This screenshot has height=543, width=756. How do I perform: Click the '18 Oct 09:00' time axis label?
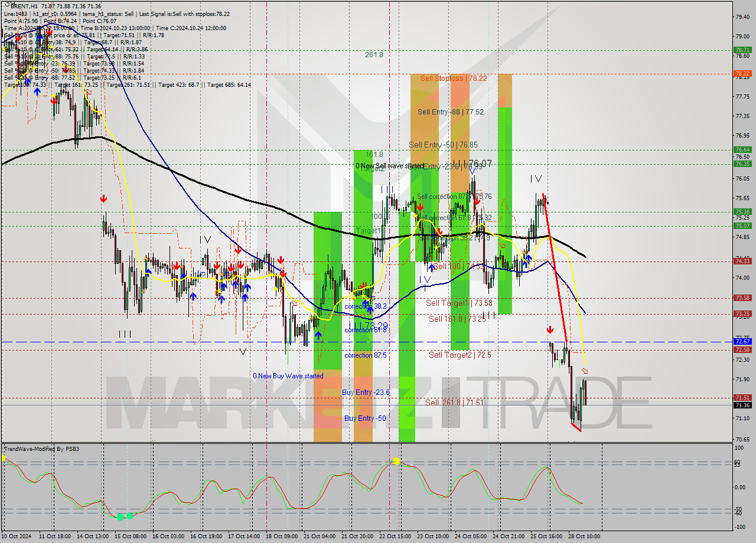[x=282, y=536]
